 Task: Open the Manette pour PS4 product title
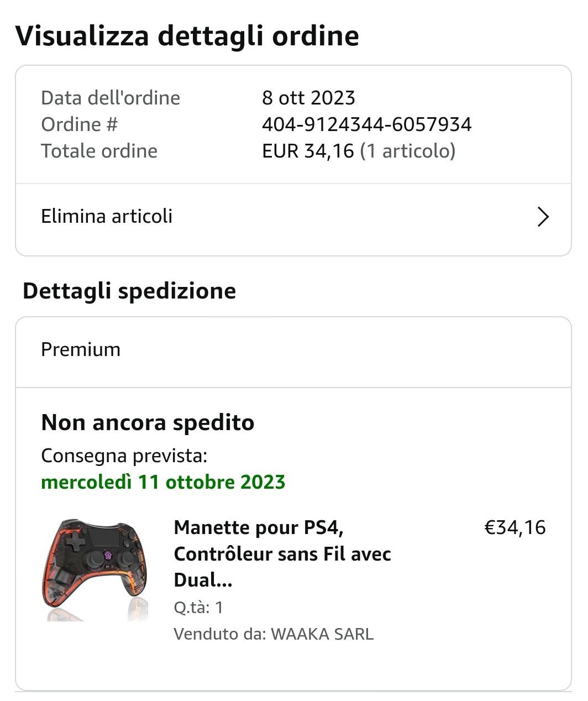(x=282, y=553)
